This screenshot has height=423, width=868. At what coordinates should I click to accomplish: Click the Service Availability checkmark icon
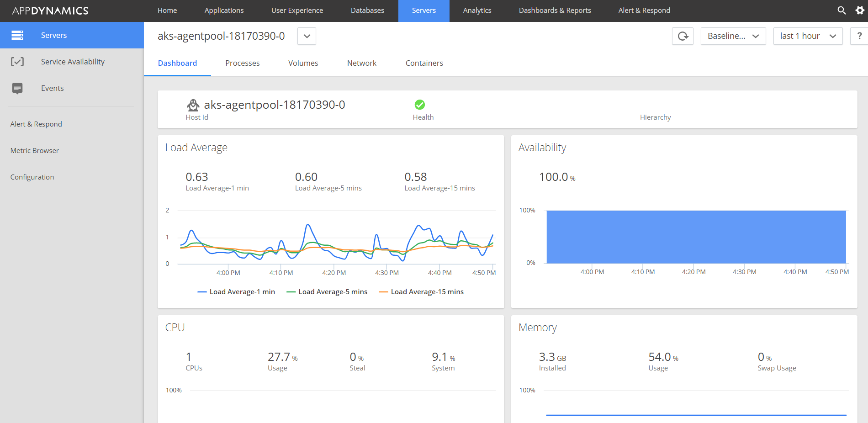(x=17, y=62)
